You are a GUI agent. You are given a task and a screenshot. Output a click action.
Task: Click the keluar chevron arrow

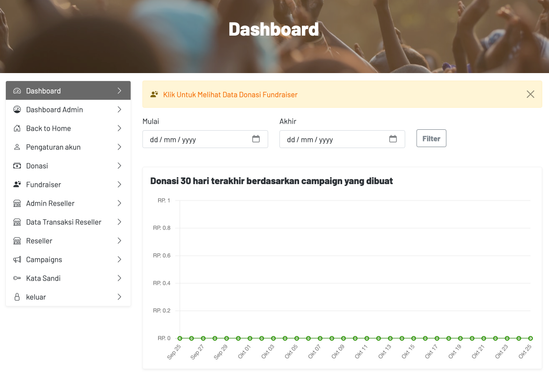(x=119, y=297)
